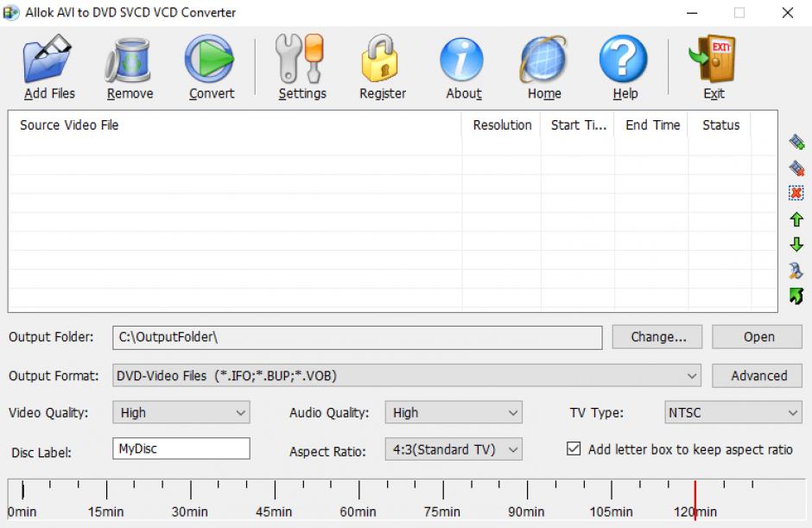Click the Change... output folder button

click(657, 337)
